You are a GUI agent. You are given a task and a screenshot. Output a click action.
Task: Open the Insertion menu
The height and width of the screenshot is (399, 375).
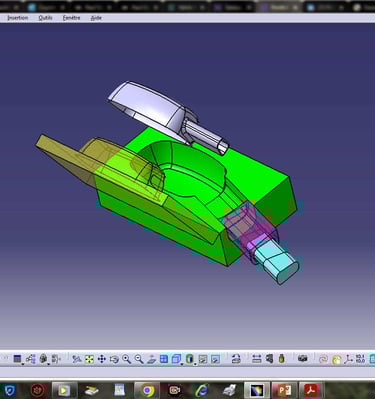17,18
